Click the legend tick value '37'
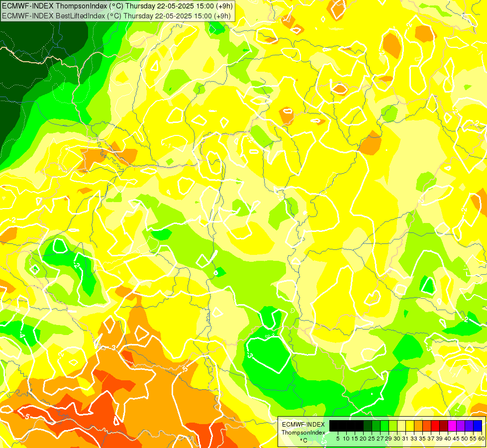Screen dimensions: 487x448 coord(431,439)
